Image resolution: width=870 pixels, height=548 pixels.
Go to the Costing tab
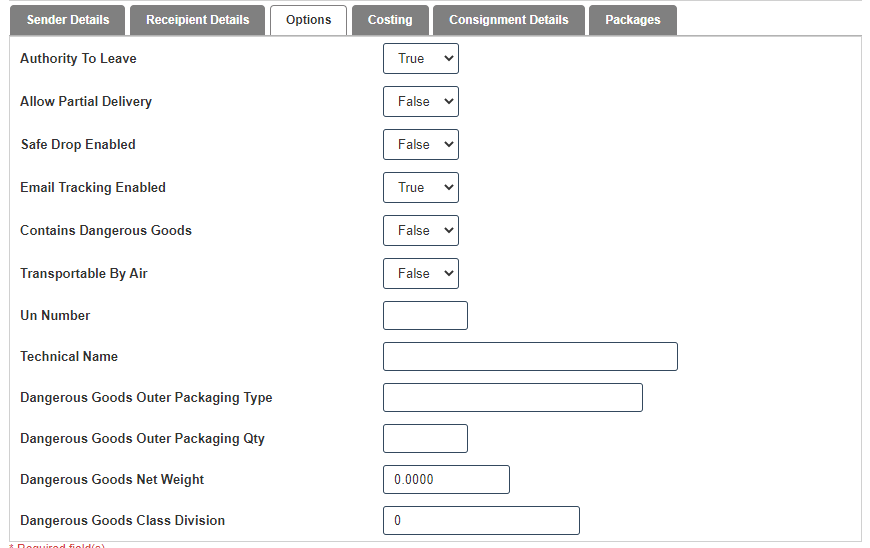coord(390,20)
